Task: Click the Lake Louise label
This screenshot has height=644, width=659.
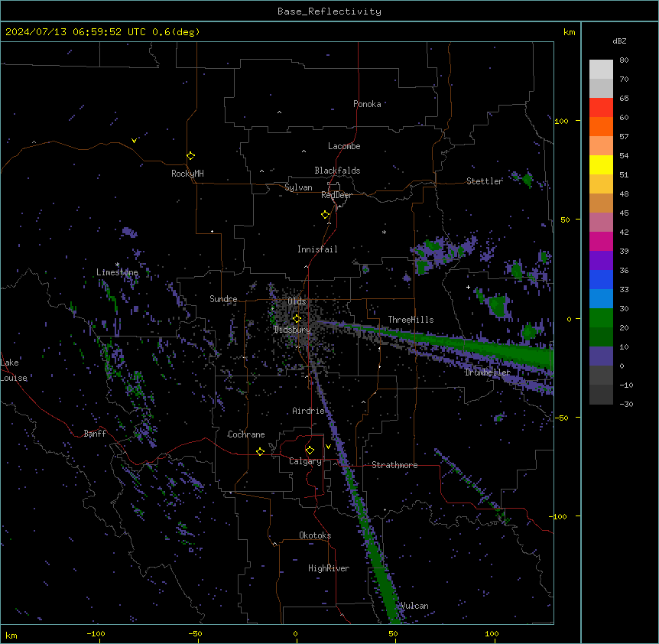Action: [x=14, y=370]
